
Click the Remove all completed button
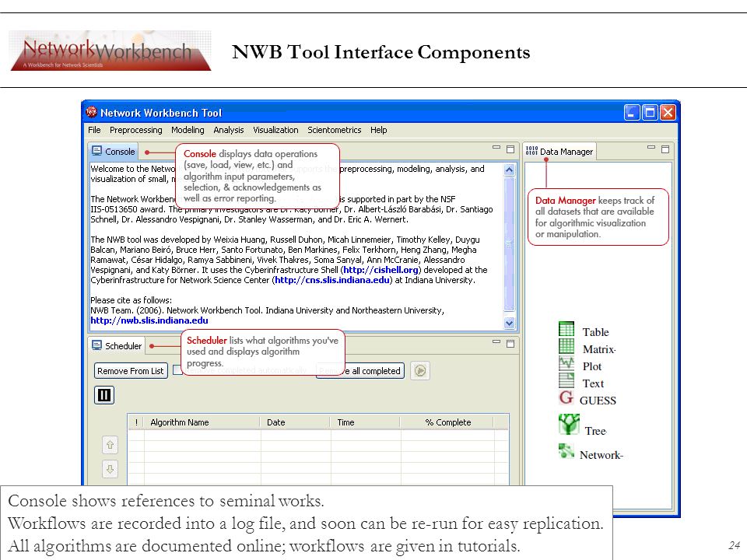point(360,371)
